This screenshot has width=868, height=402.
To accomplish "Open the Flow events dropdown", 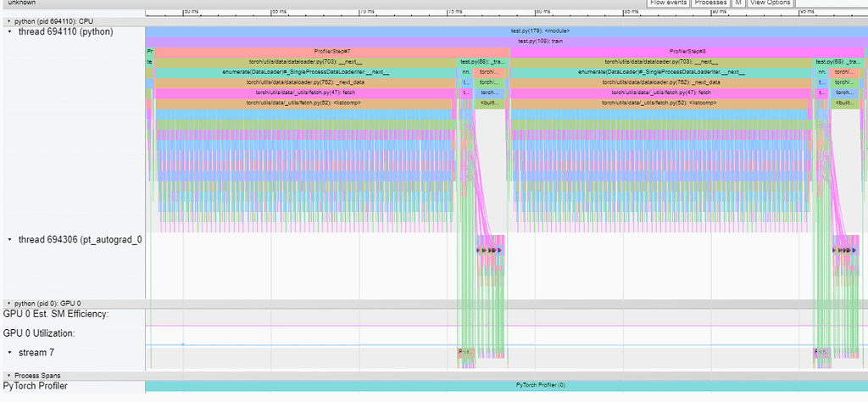I will (669, 3).
